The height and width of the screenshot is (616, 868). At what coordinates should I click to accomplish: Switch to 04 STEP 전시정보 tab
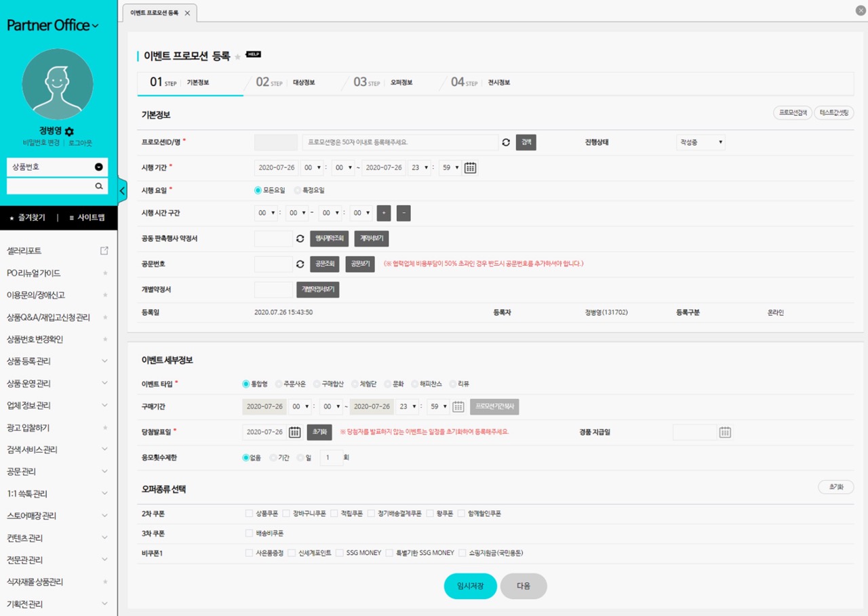pos(481,83)
